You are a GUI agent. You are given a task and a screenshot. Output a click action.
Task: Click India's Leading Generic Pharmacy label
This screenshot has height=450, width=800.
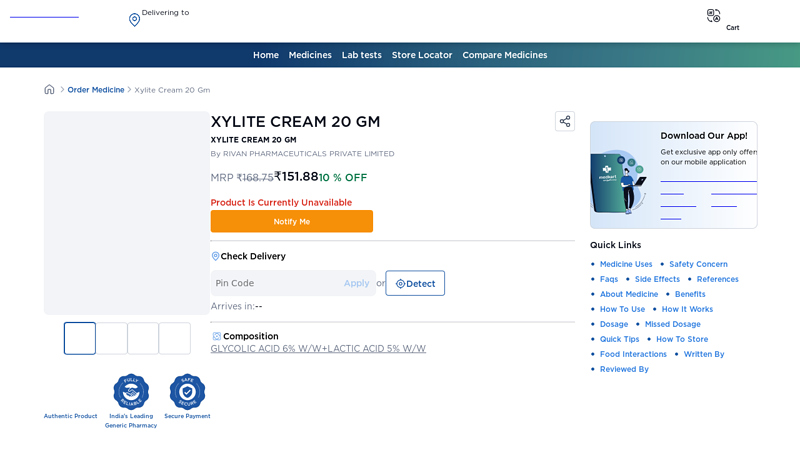click(131, 421)
